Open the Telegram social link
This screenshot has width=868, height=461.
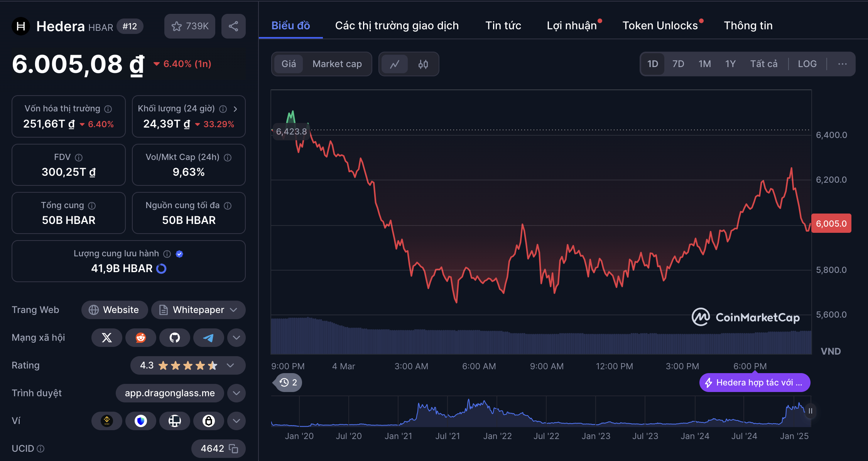[208, 338]
